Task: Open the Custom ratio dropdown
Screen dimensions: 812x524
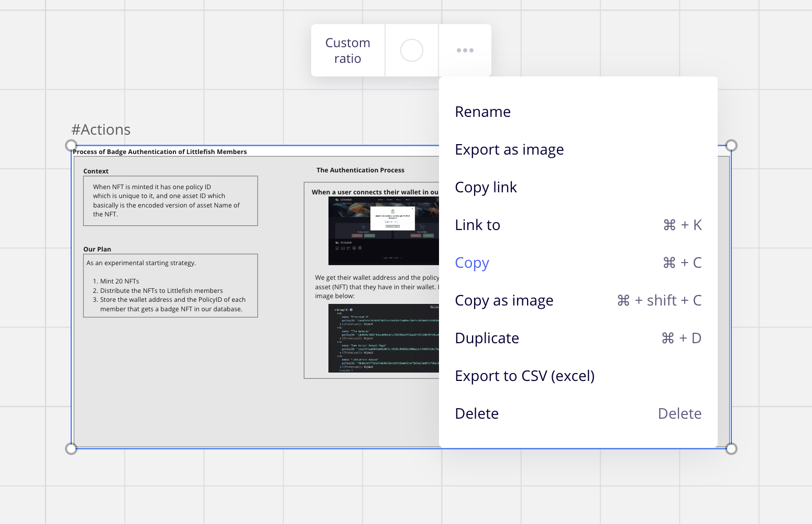Action: point(348,50)
